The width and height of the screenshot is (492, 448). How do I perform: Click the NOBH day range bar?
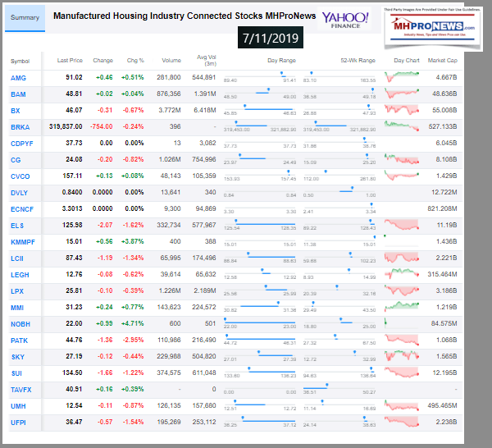[260, 322]
